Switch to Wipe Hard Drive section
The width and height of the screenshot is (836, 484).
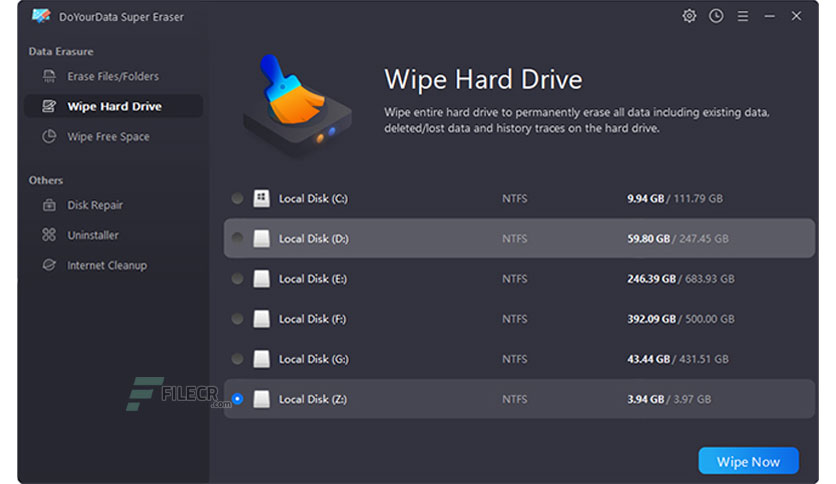pyautogui.click(x=113, y=106)
